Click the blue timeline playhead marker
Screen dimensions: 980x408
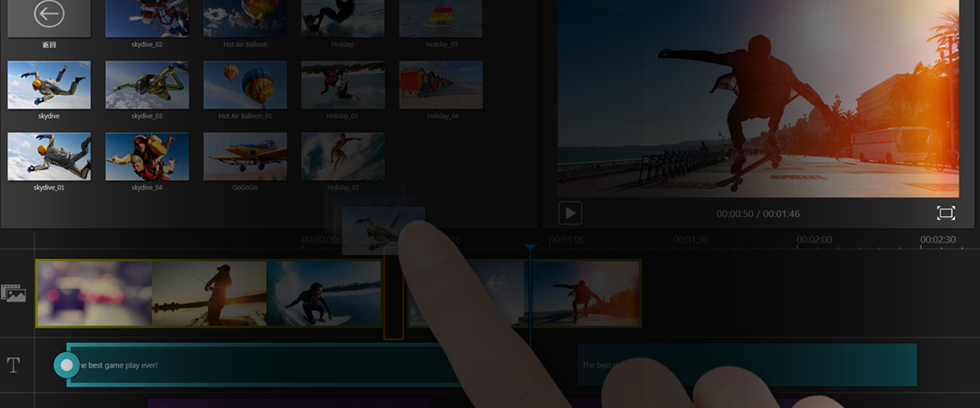pyautogui.click(x=530, y=248)
